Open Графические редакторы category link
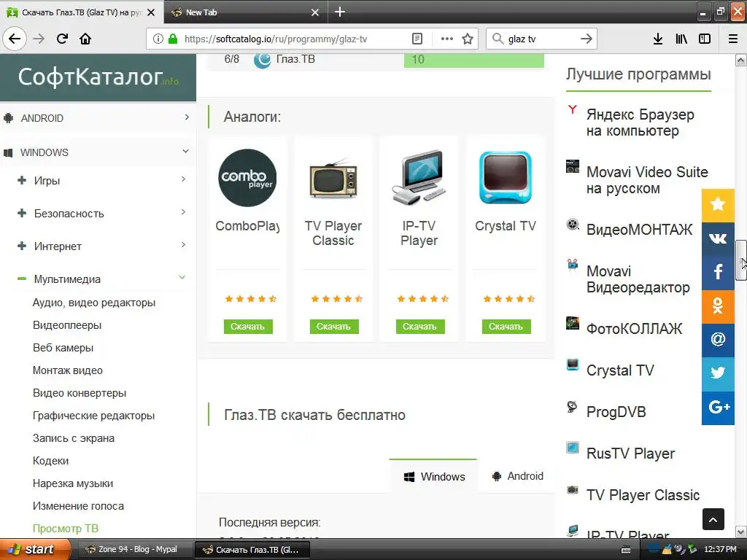 [x=93, y=416]
